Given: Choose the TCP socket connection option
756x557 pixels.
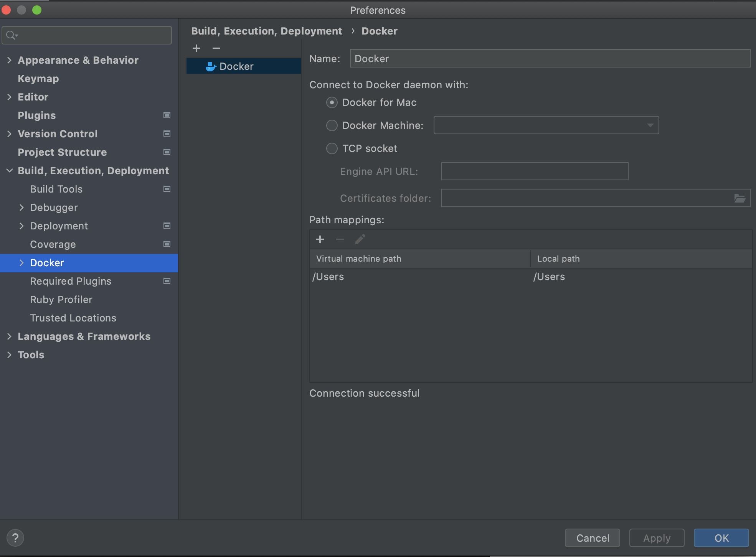Looking at the screenshot, I should tap(332, 148).
